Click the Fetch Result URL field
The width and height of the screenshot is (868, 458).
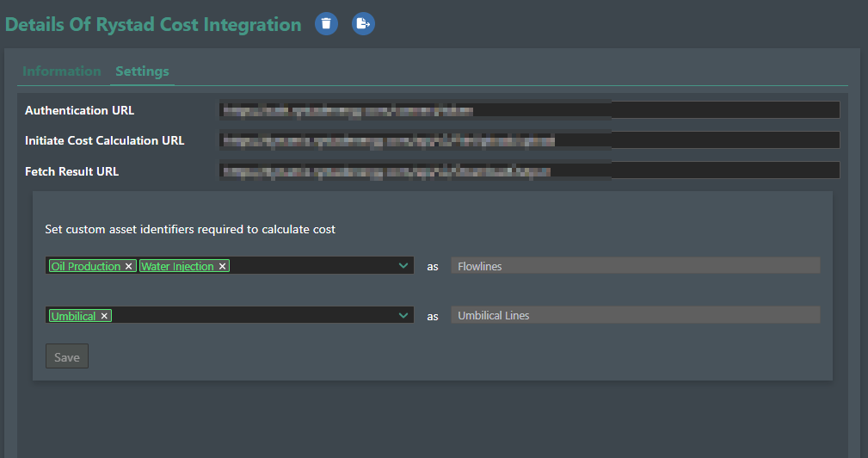[530, 170]
